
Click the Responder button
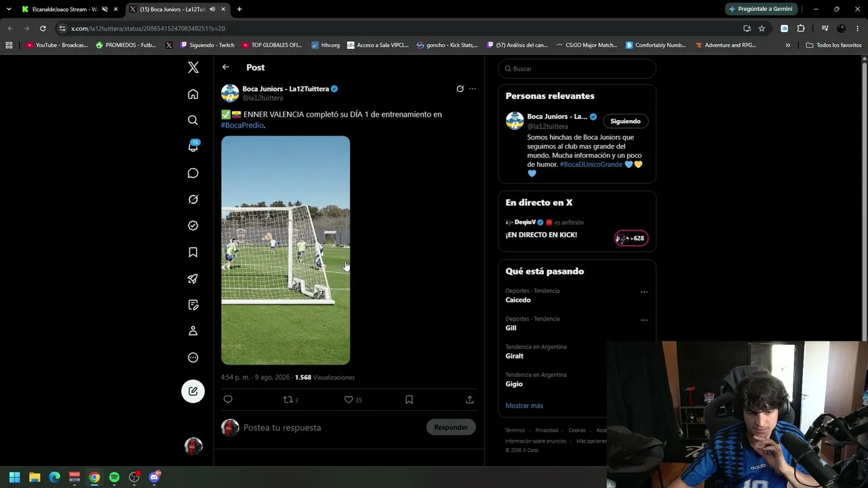pos(451,428)
